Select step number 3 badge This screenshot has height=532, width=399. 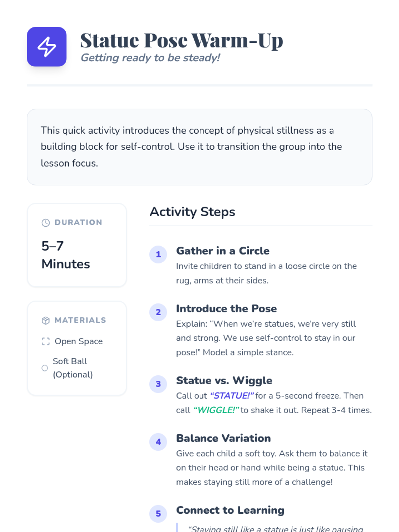[x=158, y=384]
